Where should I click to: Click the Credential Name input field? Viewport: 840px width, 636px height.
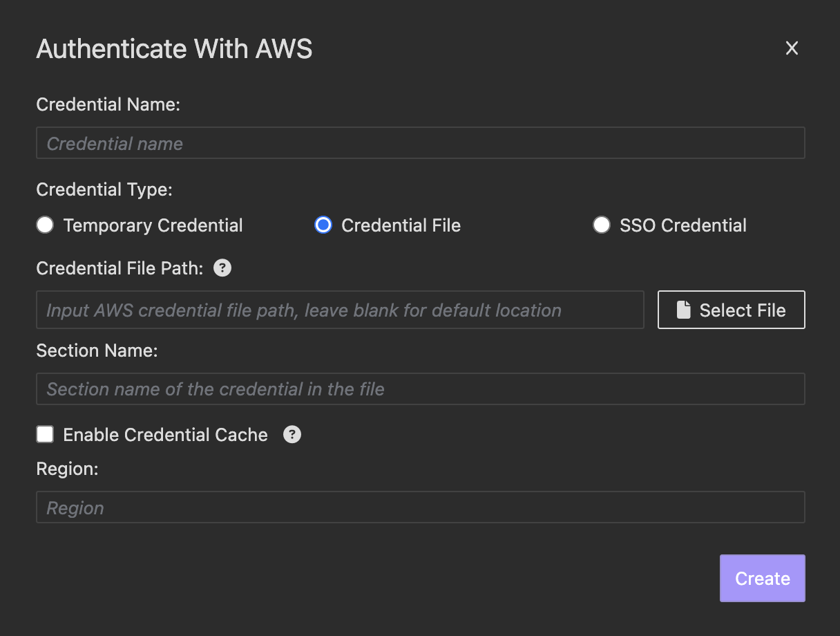point(420,143)
